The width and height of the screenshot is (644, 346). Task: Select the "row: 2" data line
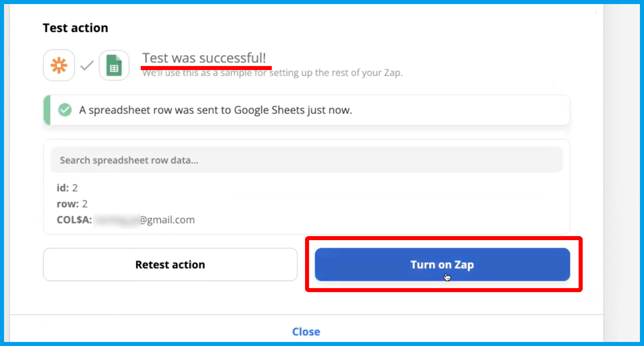point(72,204)
